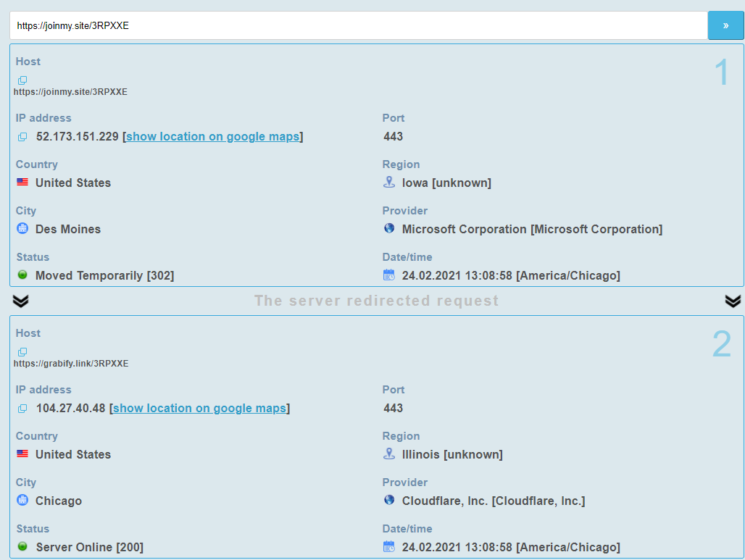Click the Illinois region map pin icon
This screenshot has height=560, width=745.
[389, 454]
